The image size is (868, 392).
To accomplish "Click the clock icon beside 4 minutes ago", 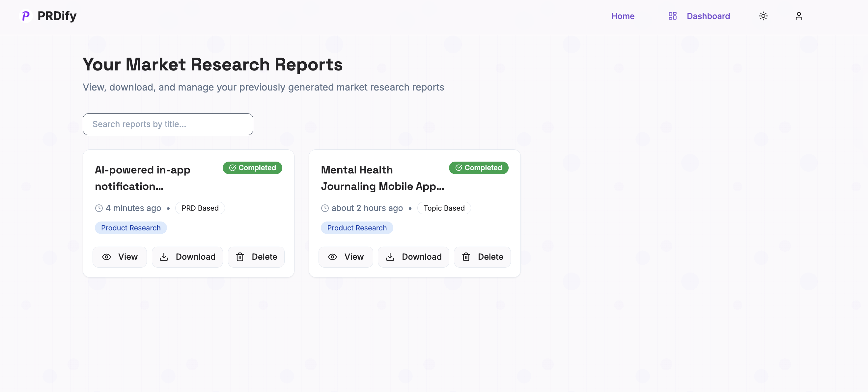I will coord(99,208).
